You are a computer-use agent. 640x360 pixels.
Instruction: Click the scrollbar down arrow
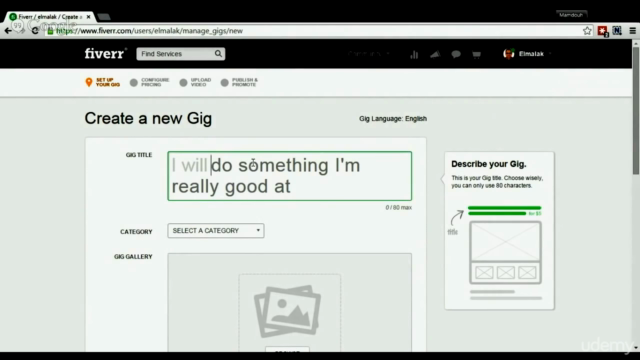click(x=636, y=348)
